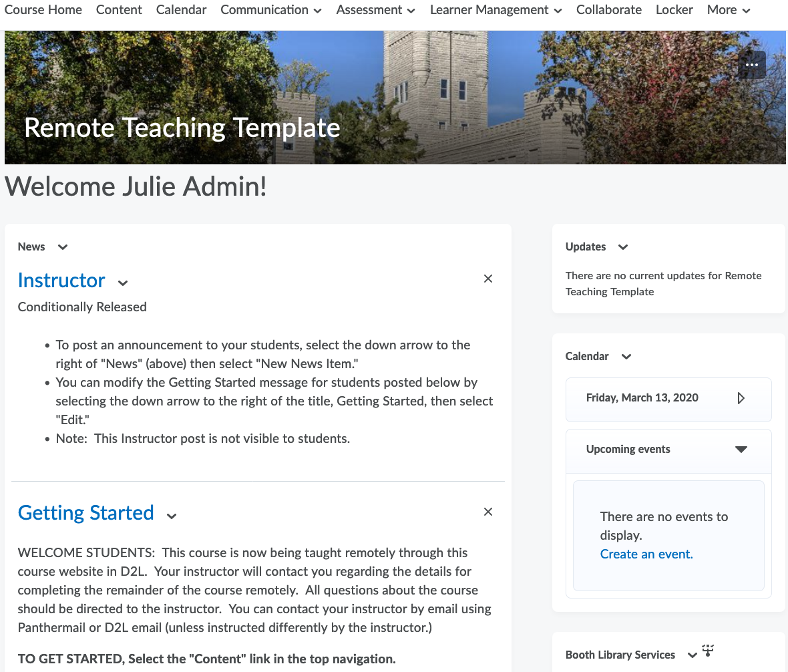Dismiss the Instructor news item
Viewport: 788px width, 672px height.
488,279
